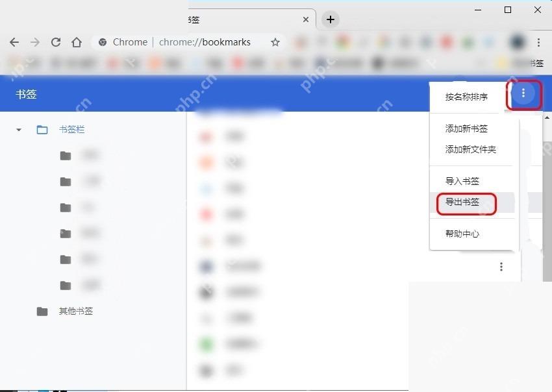The height and width of the screenshot is (392, 552).
Task: Click the vertical scrollbar thumb
Action: click(x=547, y=211)
